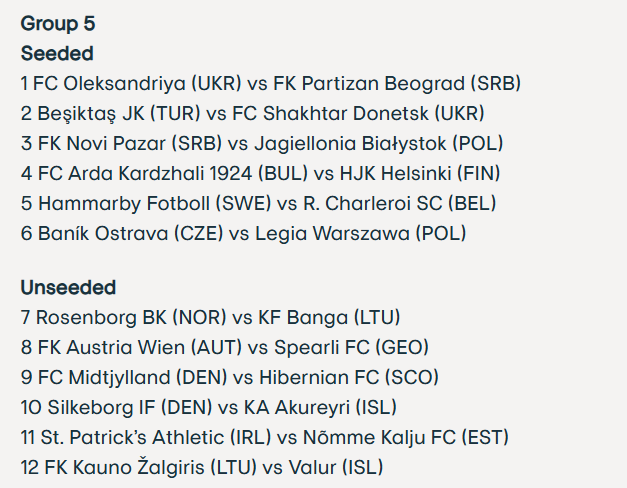Select Rosenborg BK vs KF Banga line

pyautogui.click(x=210, y=318)
